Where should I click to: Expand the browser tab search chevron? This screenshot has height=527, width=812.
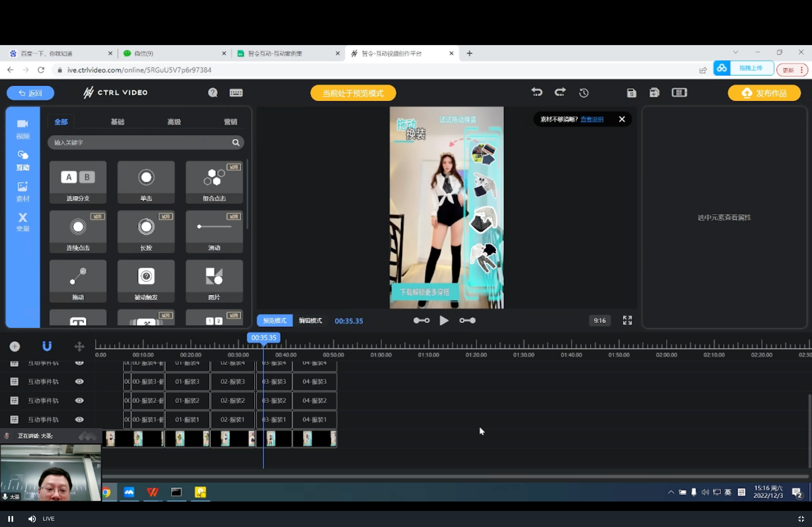[x=735, y=53]
